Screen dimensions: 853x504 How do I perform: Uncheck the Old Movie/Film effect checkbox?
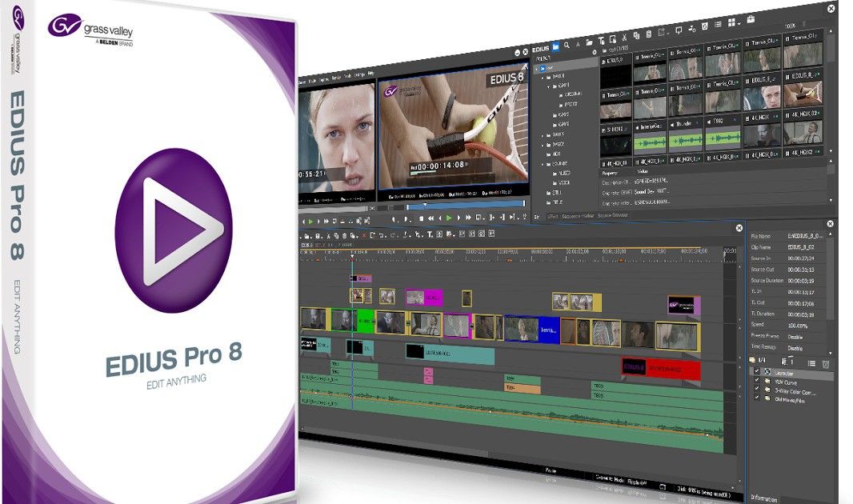tap(757, 398)
